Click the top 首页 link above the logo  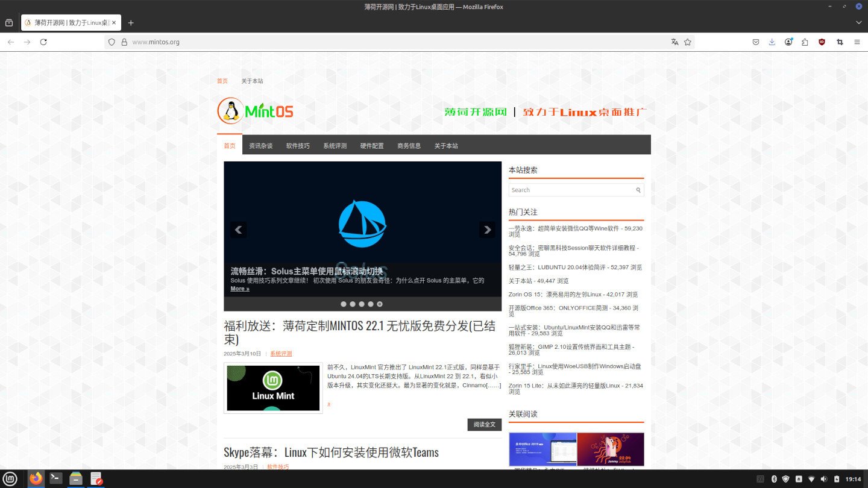tap(222, 81)
